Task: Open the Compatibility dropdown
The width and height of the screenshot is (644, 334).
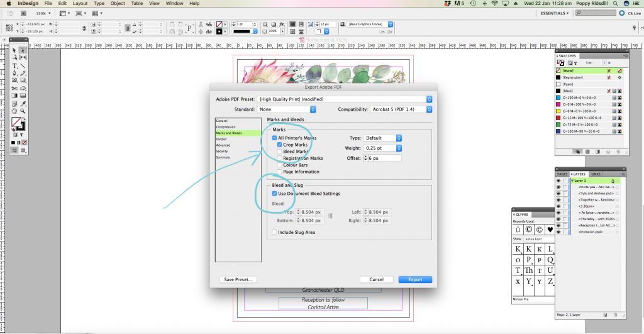Action: pyautogui.click(x=401, y=109)
